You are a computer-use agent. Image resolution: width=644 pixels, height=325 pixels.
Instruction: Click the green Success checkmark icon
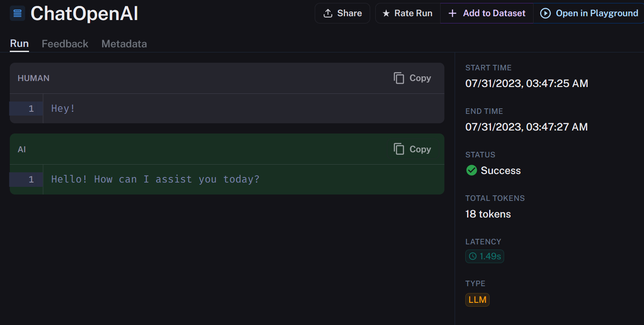coord(471,171)
